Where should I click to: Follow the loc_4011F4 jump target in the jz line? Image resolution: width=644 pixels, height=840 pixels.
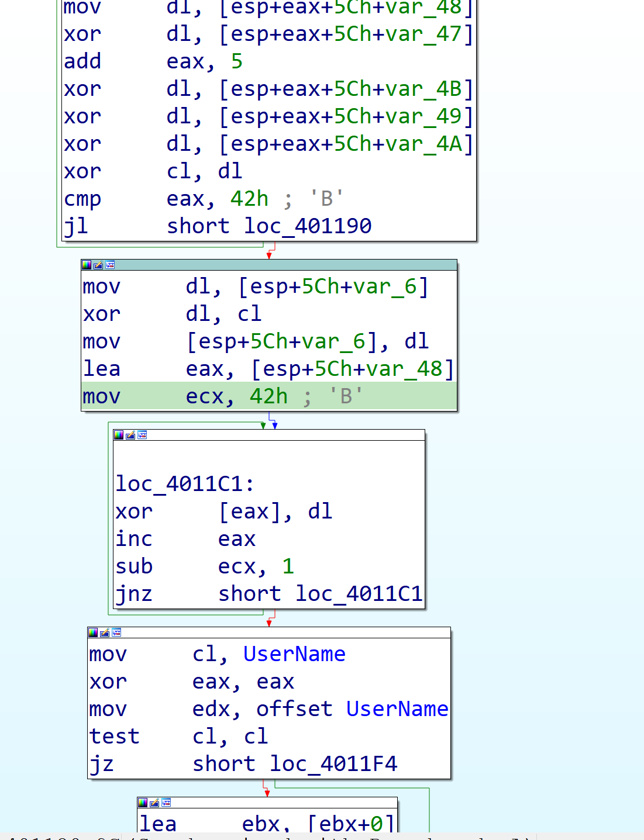pyautogui.click(x=333, y=764)
